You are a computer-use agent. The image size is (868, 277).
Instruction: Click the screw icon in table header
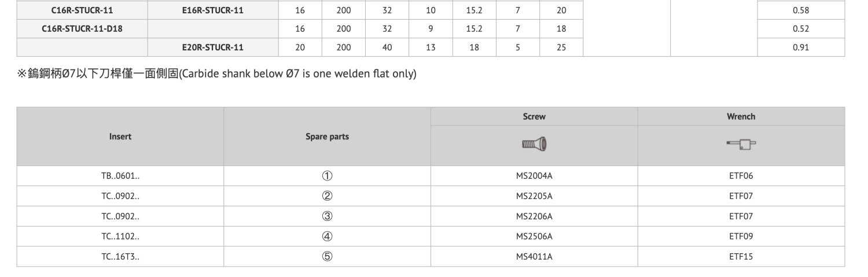pyautogui.click(x=534, y=143)
